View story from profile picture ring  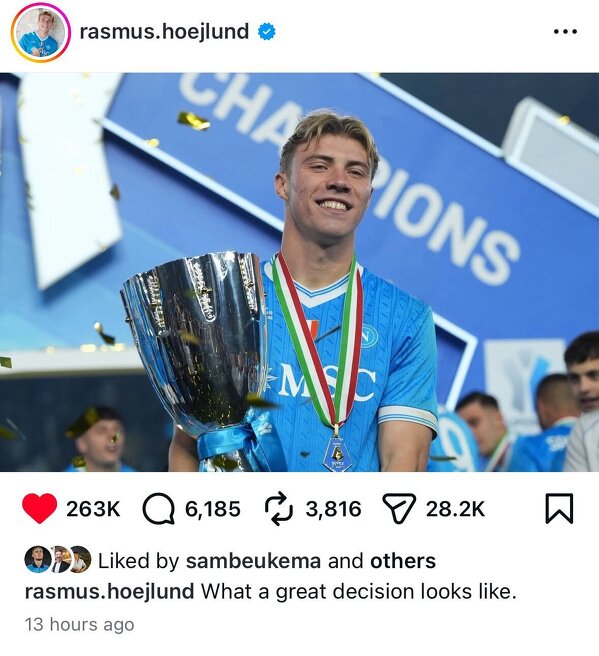pyautogui.click(x=41, y=32)
